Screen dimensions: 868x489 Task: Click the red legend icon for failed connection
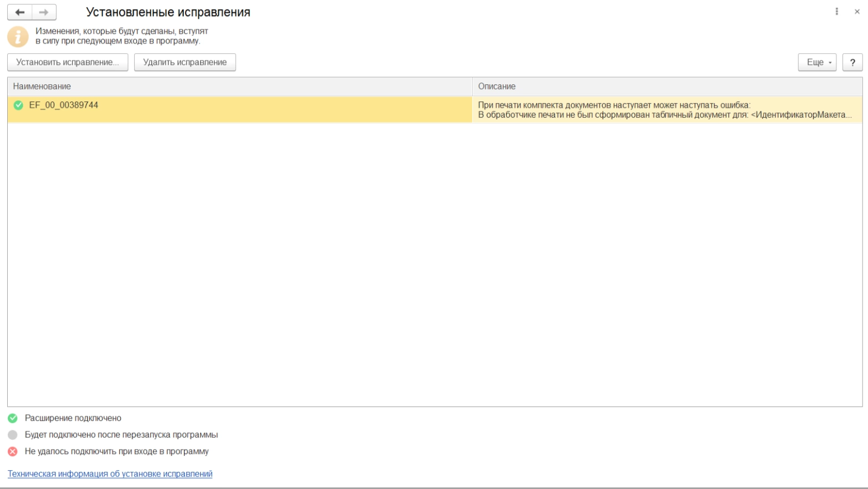pos(13,451)
